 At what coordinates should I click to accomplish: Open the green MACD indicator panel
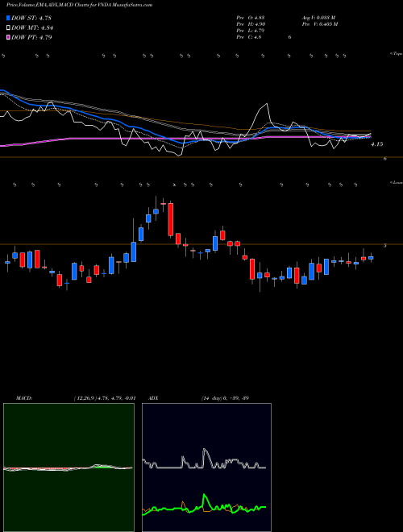[x=69, y=468]
